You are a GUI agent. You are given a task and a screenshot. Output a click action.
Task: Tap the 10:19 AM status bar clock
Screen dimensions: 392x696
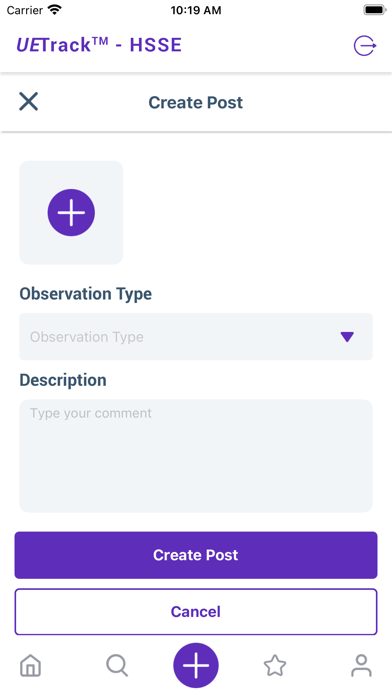196,10
